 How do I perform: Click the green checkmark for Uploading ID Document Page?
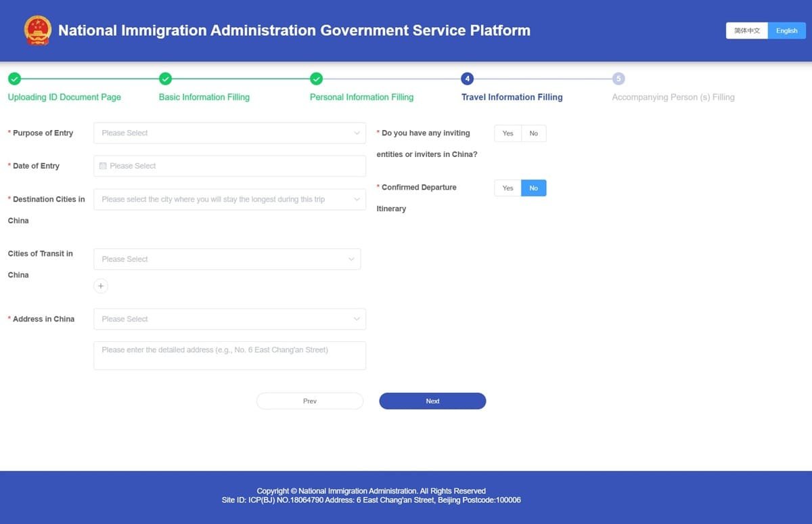tap(15, 78)
